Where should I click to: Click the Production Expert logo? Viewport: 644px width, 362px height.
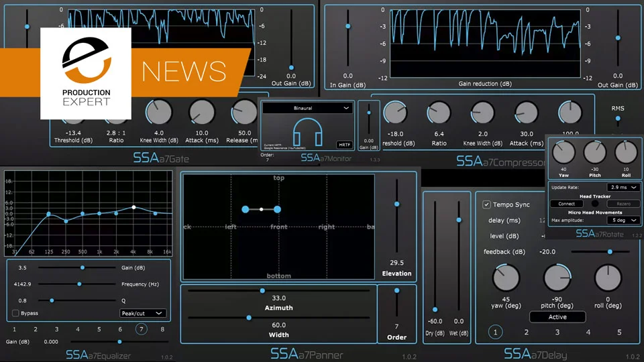86,74
